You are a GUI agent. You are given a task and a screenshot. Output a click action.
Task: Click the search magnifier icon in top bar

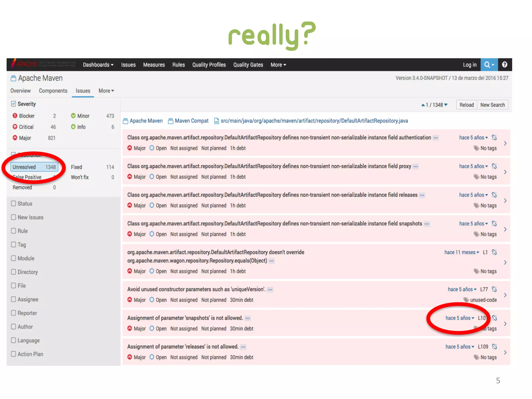coord(487,65)
